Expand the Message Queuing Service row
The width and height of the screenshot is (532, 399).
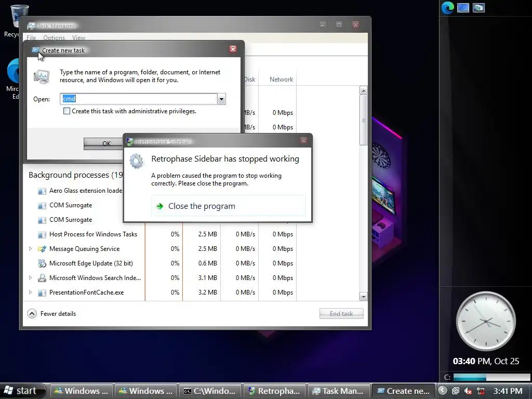pos(30,249)
